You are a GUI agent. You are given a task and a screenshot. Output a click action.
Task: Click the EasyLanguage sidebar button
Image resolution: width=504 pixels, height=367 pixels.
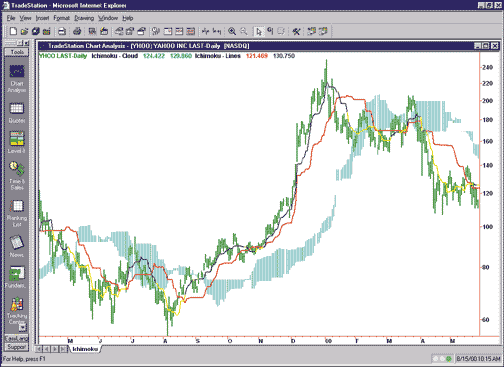click(x=17, y=338)
